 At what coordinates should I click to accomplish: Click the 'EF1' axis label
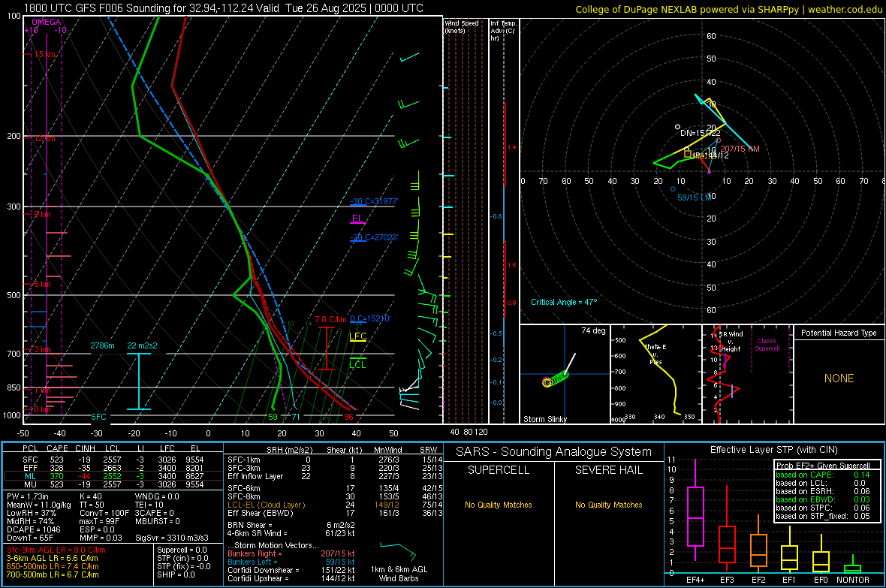(x=789, y=580)
